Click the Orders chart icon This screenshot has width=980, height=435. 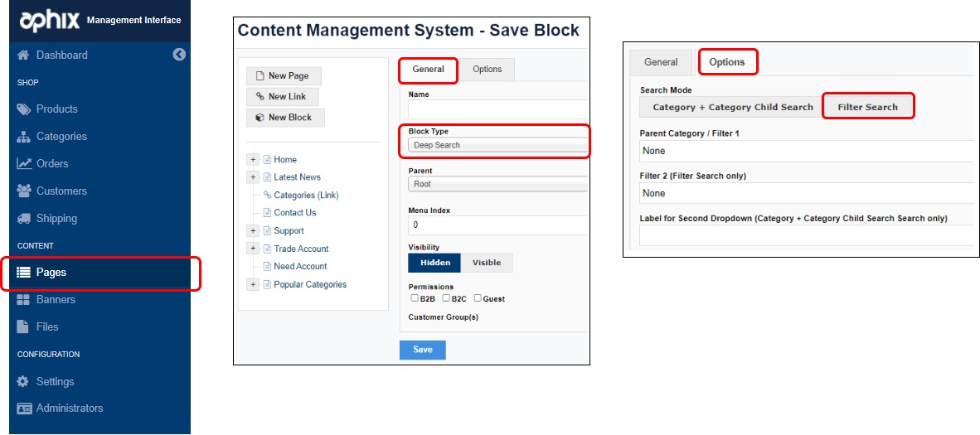pyautogui.click(x=24, y=164)
